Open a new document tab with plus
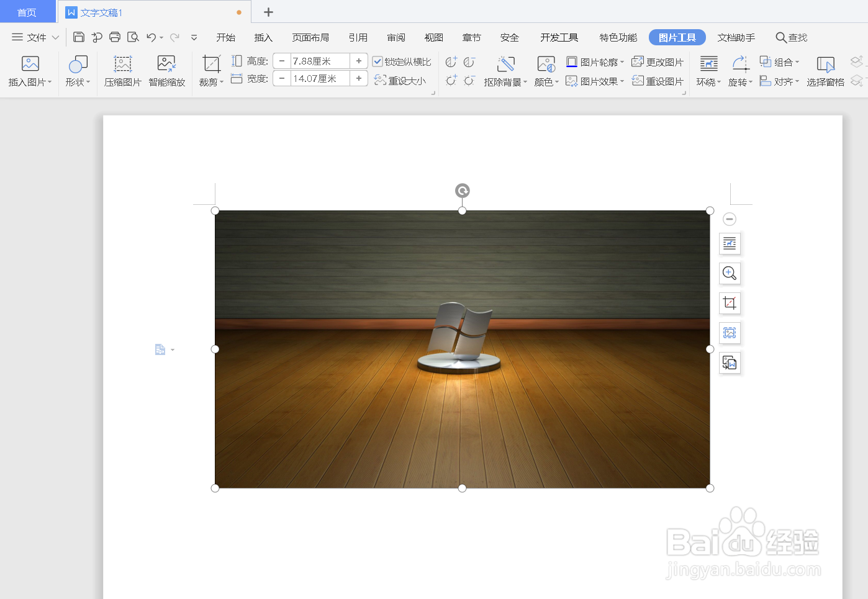868x599 pixels. pos(268,12)
